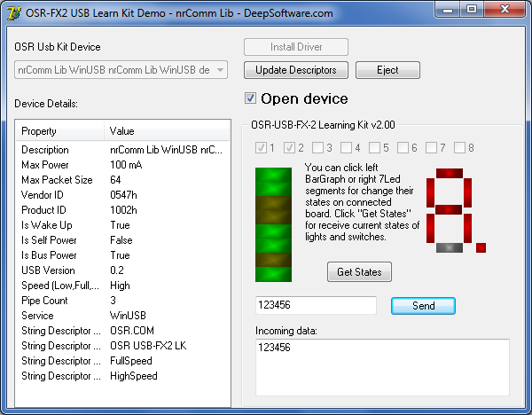The height and width of the screenshot is (415, 532).
Task: Toggle the fourth BarGraph segment from the top
Action: point(273,217)
